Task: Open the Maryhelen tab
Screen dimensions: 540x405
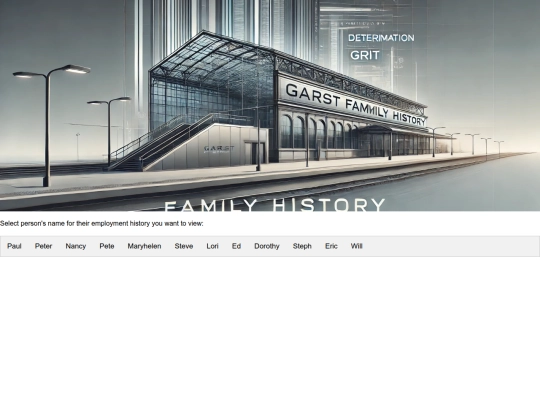Action: coord(144,246)
